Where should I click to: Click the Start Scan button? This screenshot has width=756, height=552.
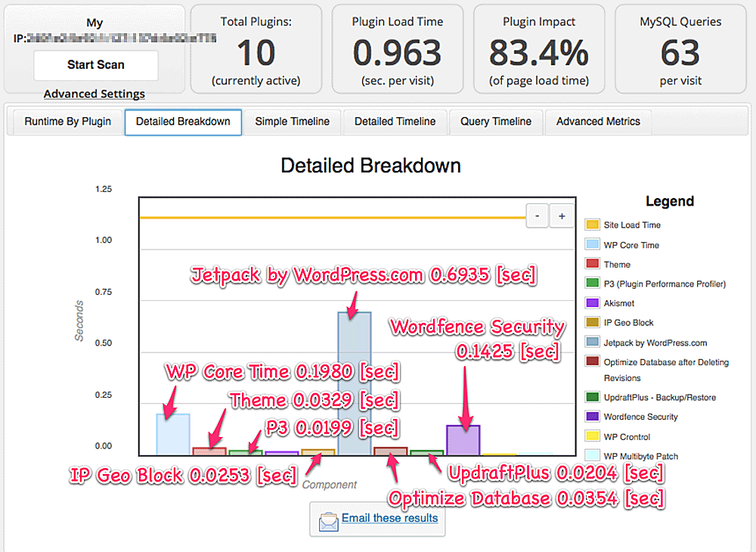click(96, 65)
